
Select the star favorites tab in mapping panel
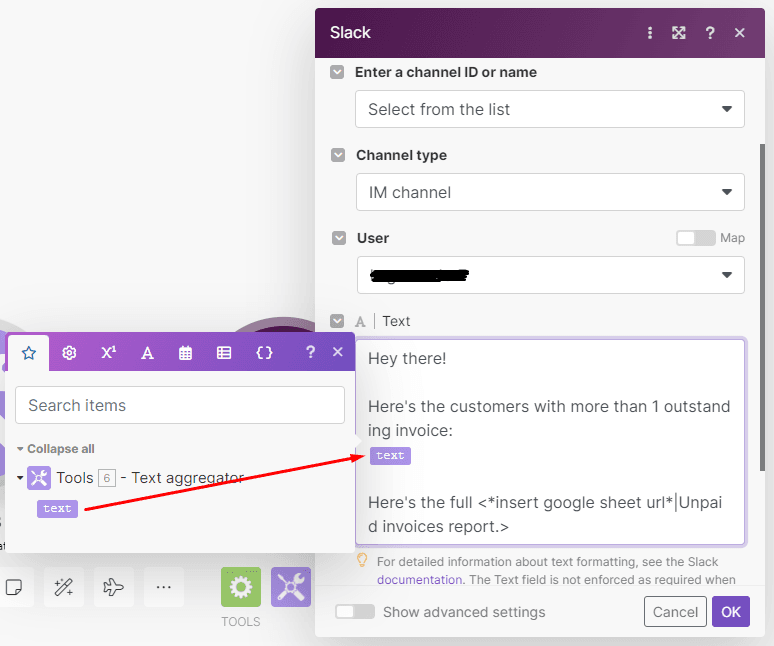point(29,352)
